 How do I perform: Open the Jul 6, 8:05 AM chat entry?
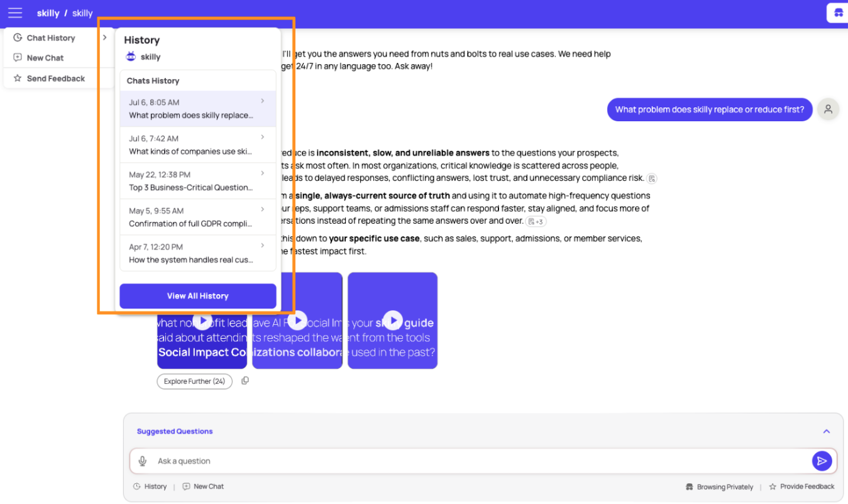pyautogui.click(x=198, y=109)
